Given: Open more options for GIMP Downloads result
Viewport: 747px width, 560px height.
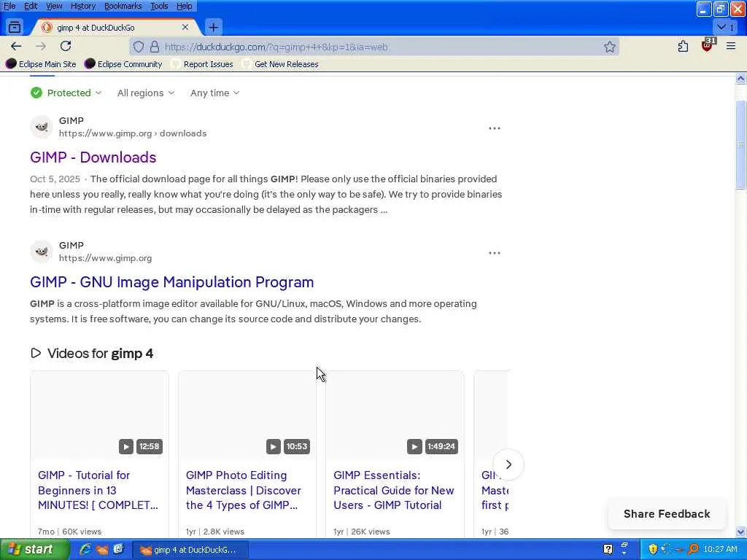Looking at the screenshot, I should click(495, 128).
